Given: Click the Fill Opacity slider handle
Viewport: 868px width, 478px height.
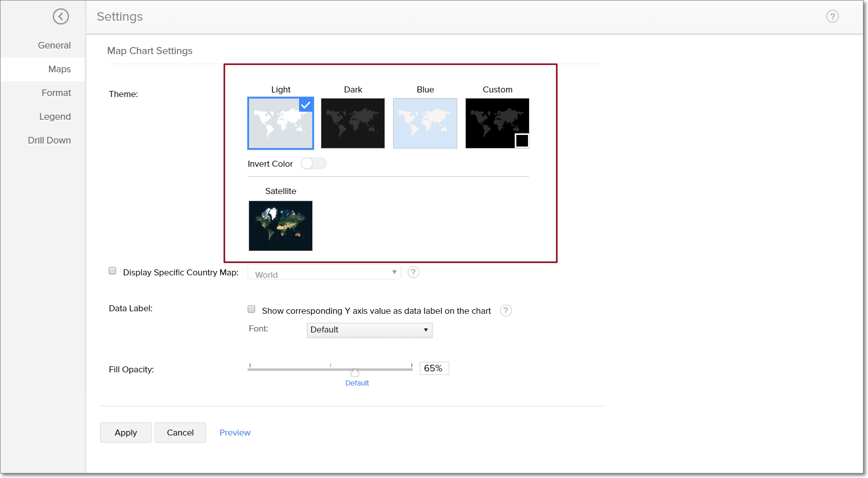Looking at the screenshot, I should tap(355, 372).
